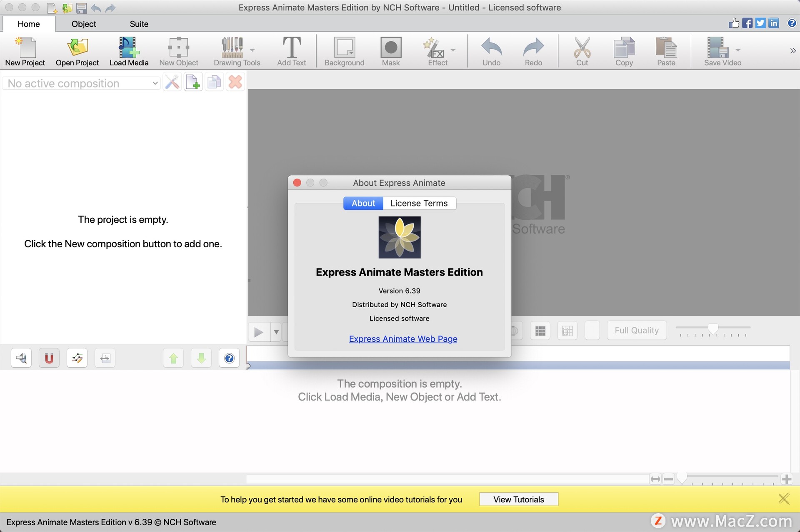The height and width of the screenshot is (532, 800).
Task: Choose the Background toolbar icon
Action: pos(345,51)
